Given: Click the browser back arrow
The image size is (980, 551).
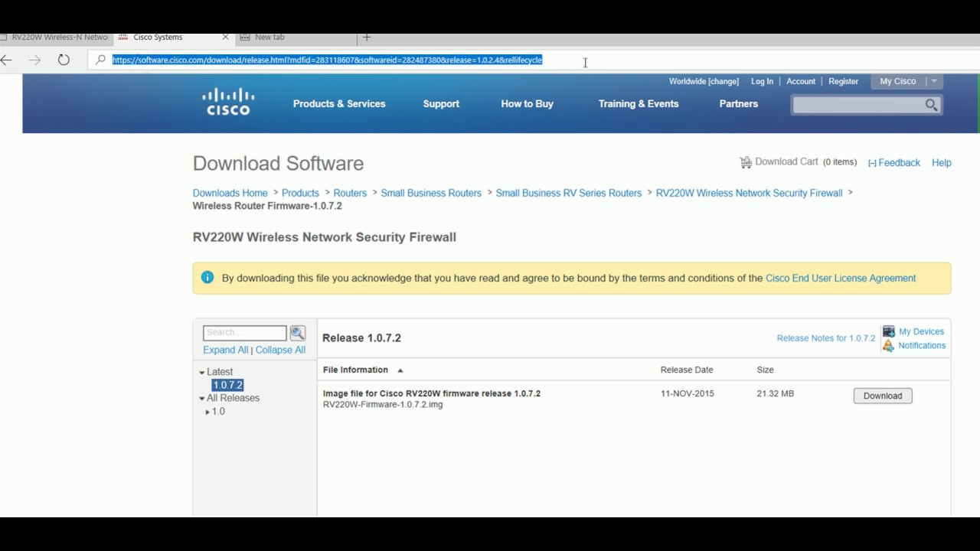Looking at the screenshot, I should [6, 60].
